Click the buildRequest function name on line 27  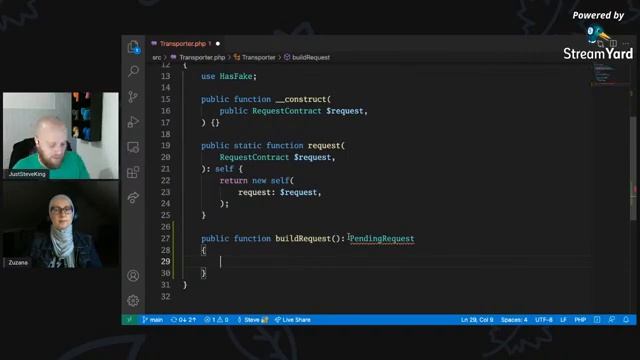tap(303, 238)
